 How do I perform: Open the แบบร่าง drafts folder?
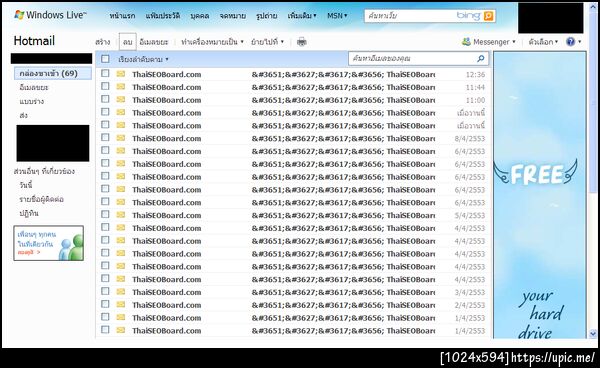32,101
